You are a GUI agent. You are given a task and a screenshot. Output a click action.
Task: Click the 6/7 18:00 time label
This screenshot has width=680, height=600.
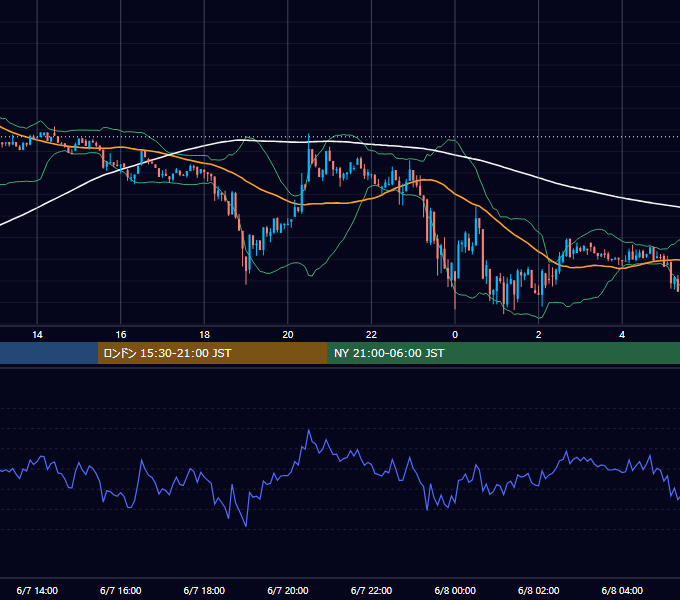coord(204,591)
